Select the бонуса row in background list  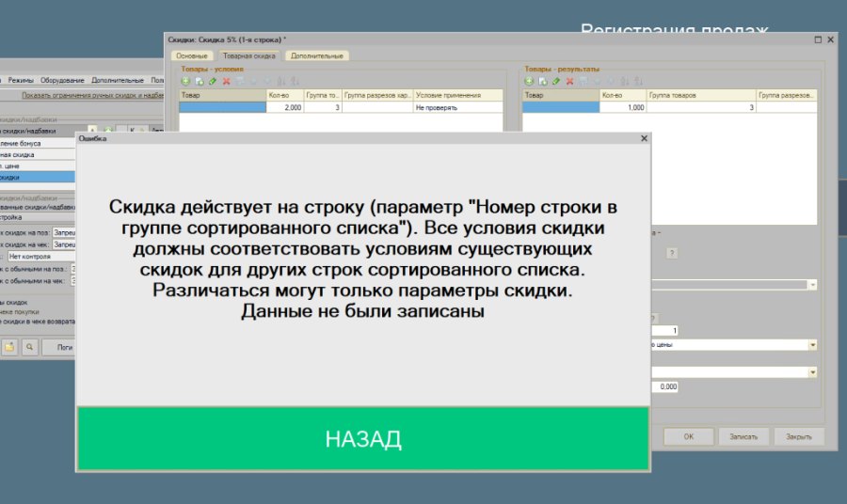click(38, 144)
